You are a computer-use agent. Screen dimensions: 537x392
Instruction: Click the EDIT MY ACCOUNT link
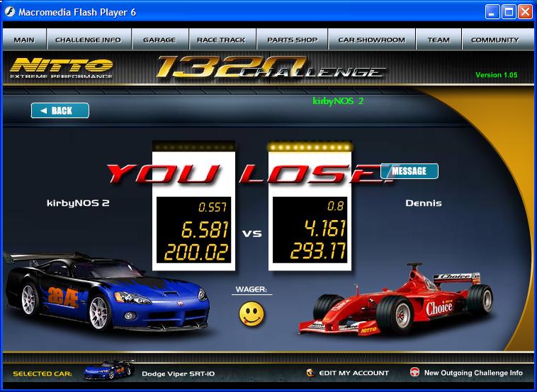[x=354, y=373]
